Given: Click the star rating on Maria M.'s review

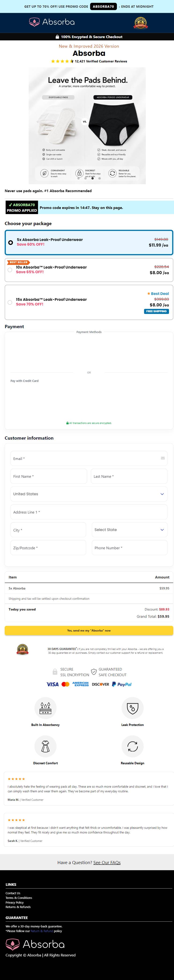Looking at the screenshot, I should point(16,779).
